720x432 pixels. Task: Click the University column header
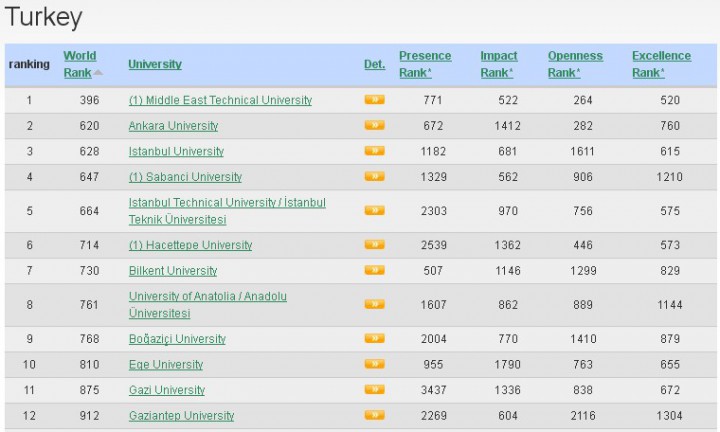(155, 64)
